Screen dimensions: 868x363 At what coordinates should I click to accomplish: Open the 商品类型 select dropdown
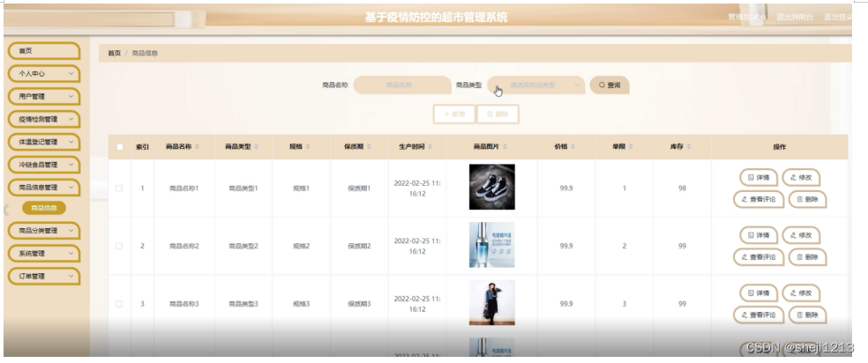(535, 85)
